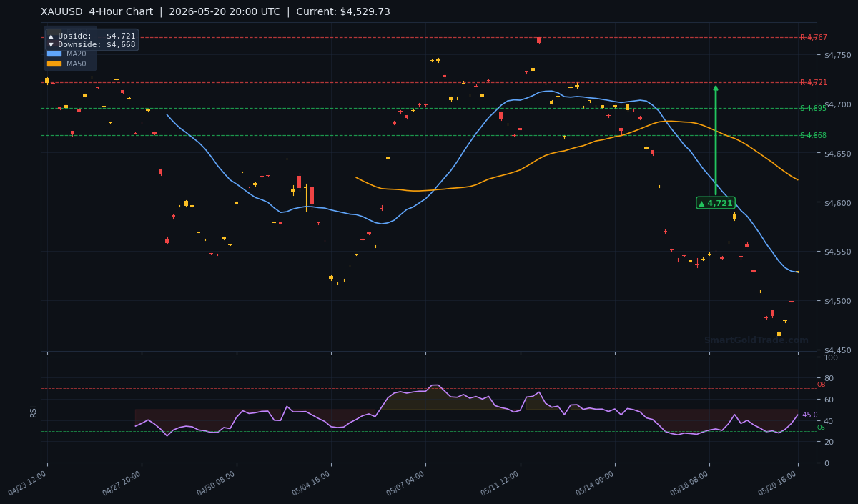Click the $4,650 price axis label
This screenshot has width=858, height=504.
[x=838, y=154]
